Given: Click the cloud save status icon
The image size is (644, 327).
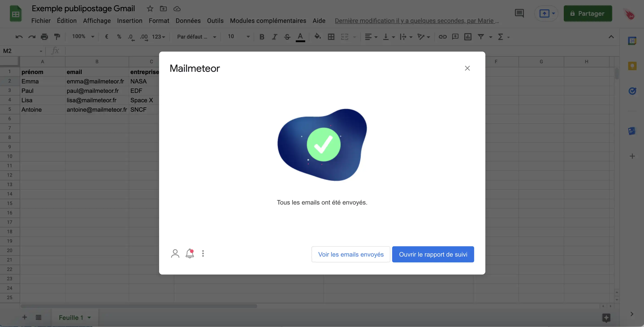Looking at the screenshot, I should coord(177,9).
